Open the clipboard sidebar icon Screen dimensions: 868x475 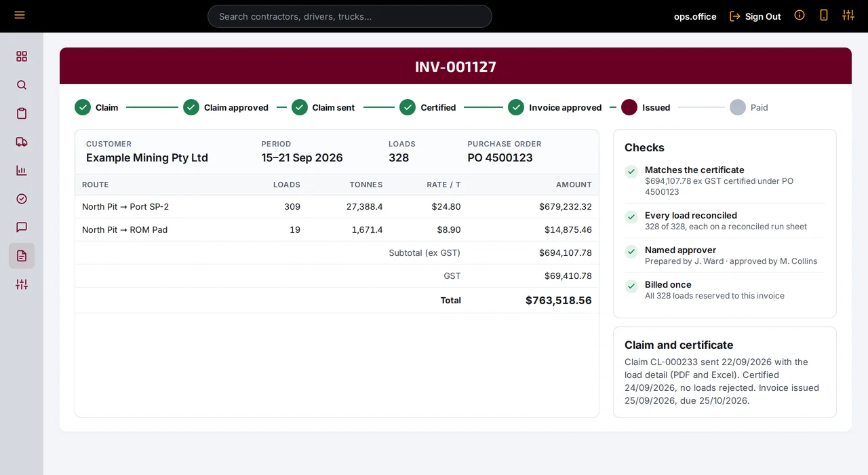(22, 113)
